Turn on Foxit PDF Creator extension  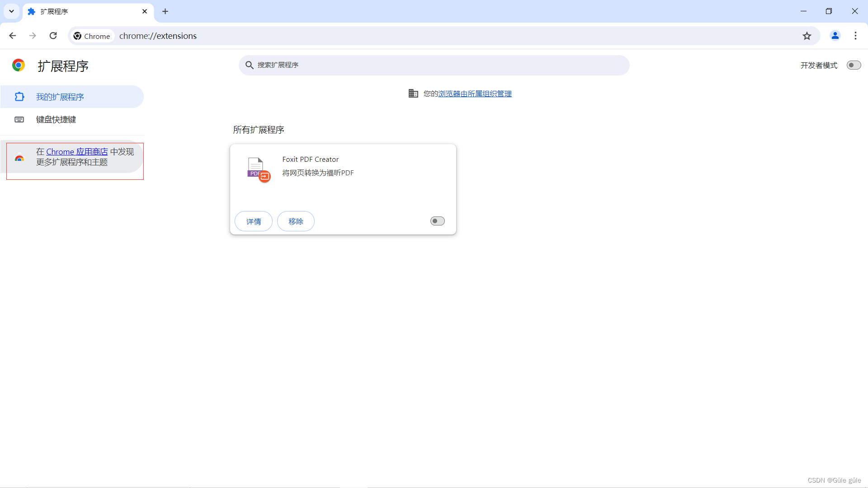click(x=437, y=221)
